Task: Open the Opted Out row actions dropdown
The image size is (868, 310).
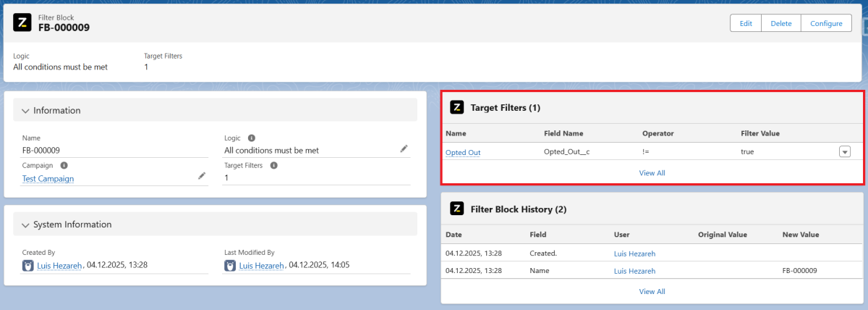Action: 844,151
